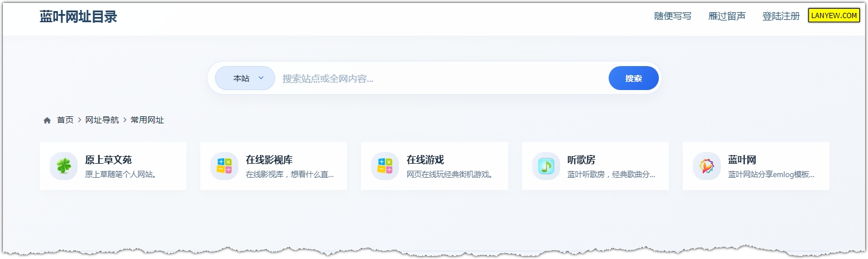Go to 登陆注册 in the header

point(781,16)
